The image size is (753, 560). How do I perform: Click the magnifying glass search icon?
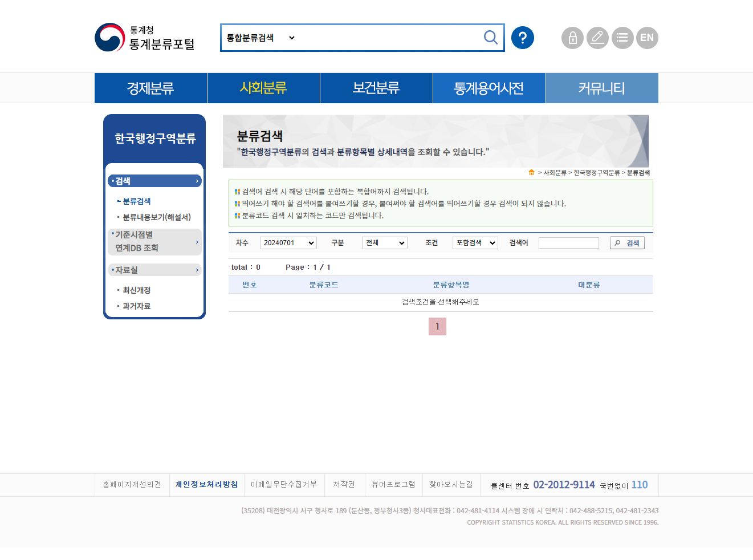pos(490,38)
